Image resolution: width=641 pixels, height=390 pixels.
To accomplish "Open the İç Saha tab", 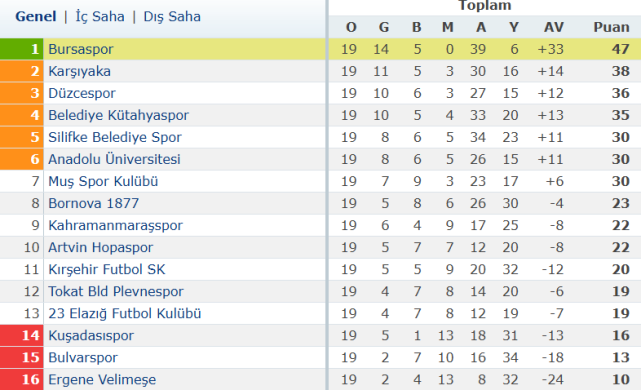I will (x=100, y=16).
